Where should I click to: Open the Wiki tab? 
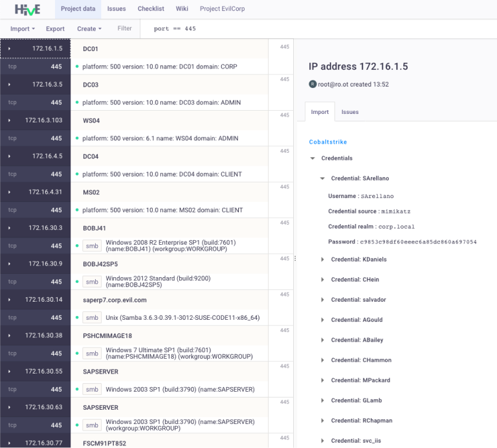[x=182, y=9]
